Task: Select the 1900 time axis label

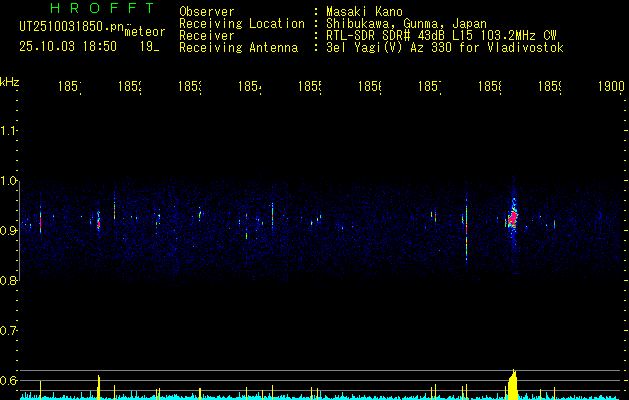Action: [611, 86]
